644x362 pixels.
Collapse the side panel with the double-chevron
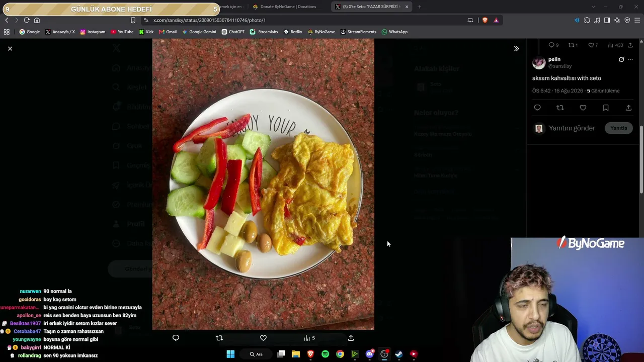click(x=516, y=48)
